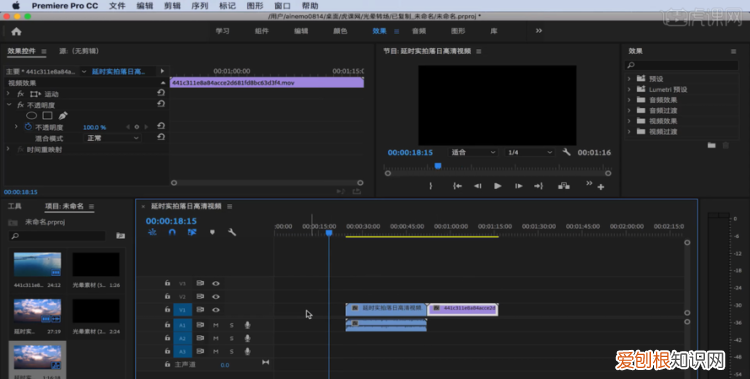Expand the 预设 folder in Effects
The width and height of the screenshot is (750, 379).
click(629, 78)
